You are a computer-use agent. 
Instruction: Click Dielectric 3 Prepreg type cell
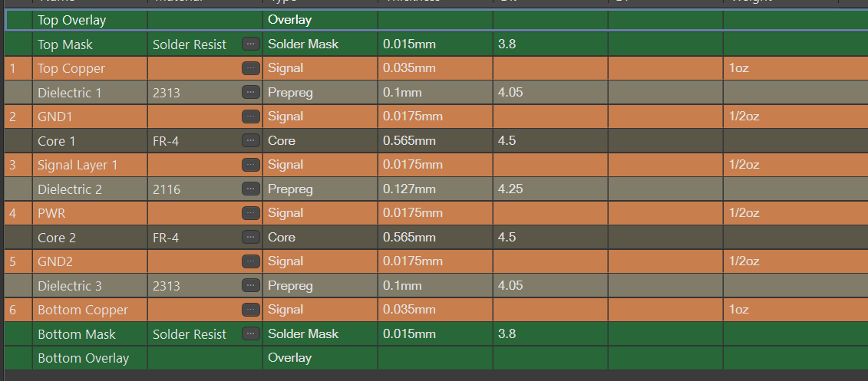click(290, 286)
